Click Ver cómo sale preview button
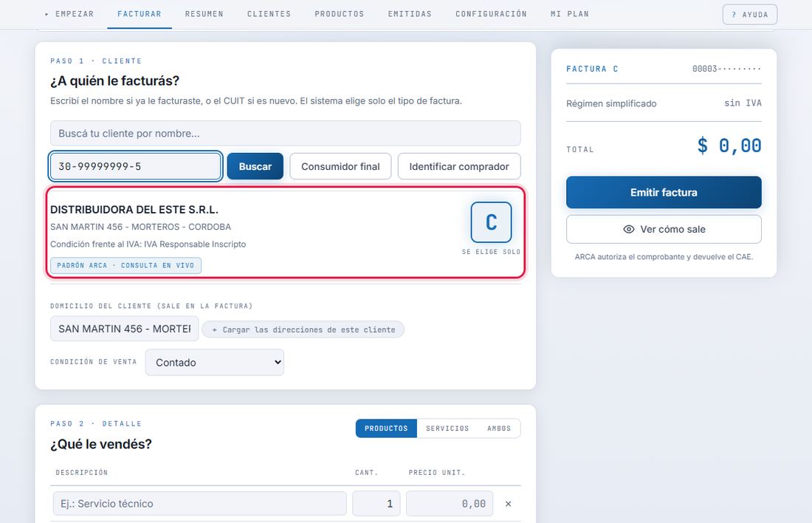 tap(664, 229)
